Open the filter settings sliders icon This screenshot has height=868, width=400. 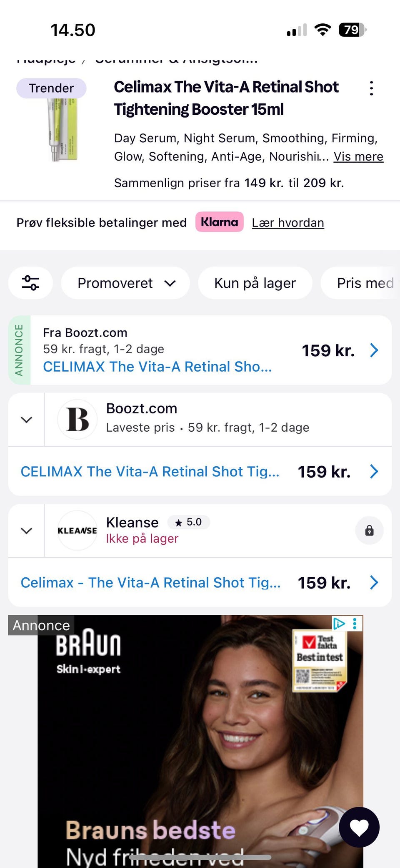tap(30, 283)
